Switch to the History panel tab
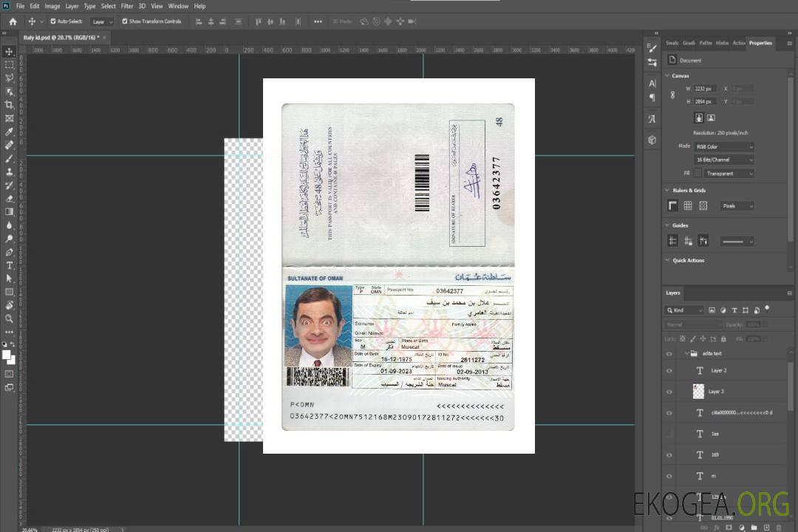The image size is (798, 532). tap(722, 44)
